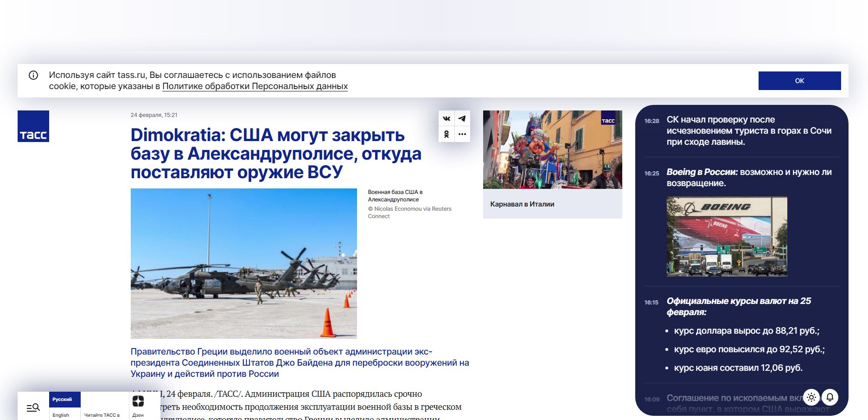This screenshot has height=420, width=868.
Task: Open news about Sochi avalanche tourist check
Action: pyautogui.click(x=749, y=131)
